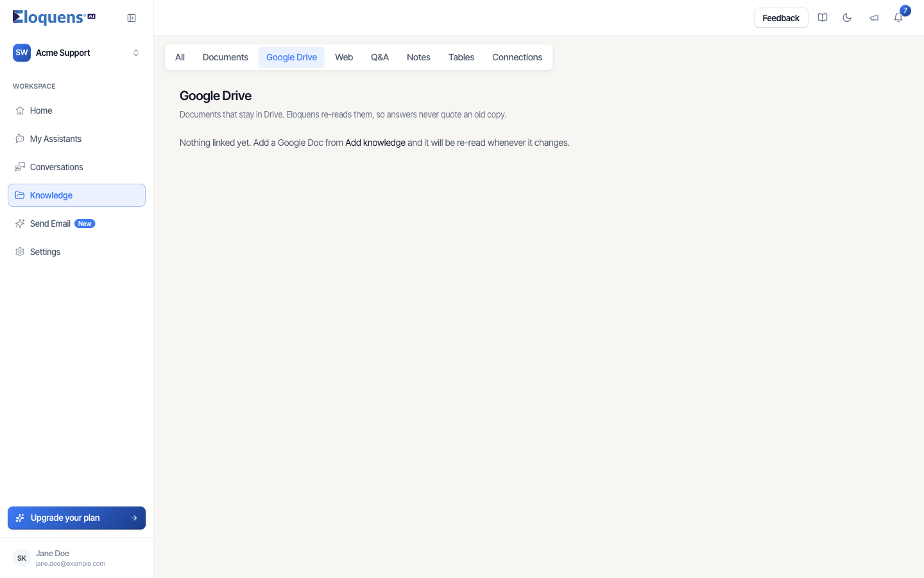Open the Connections tab
Viewport: 924px width, 578px height.
tap(517, 57)
